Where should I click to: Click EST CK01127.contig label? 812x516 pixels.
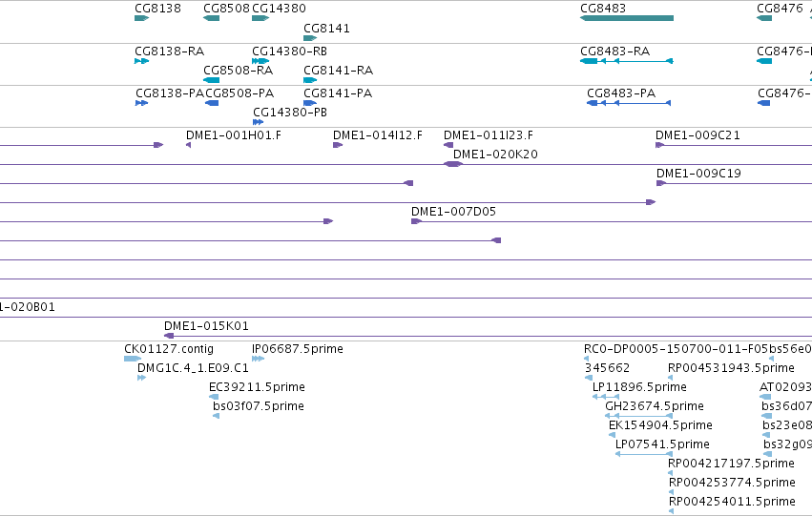pyautogui.click(x=169, y=349)
